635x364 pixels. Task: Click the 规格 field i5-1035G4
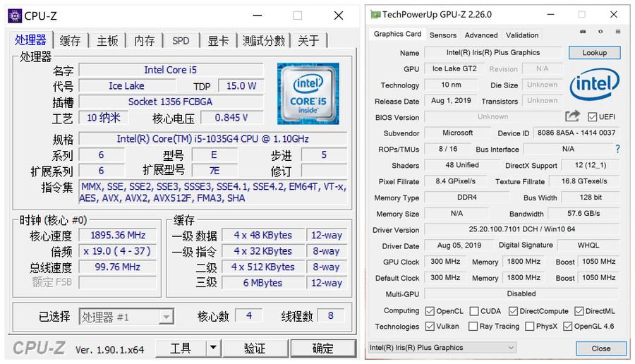212,139
